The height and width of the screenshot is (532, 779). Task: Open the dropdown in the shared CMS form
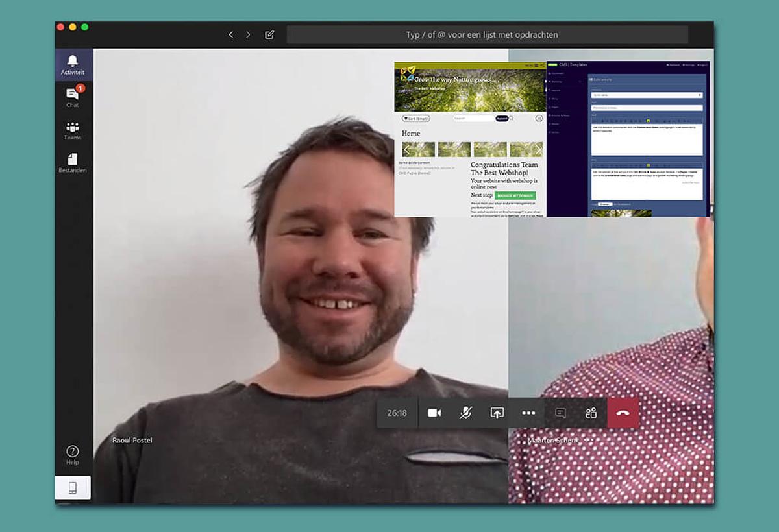click(646, 95)
